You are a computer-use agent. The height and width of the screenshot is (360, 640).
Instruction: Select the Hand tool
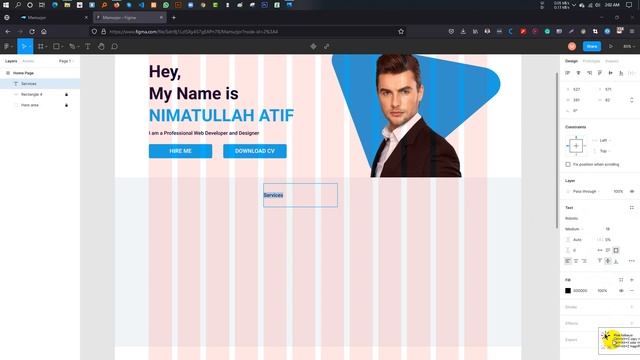point(101,47)
